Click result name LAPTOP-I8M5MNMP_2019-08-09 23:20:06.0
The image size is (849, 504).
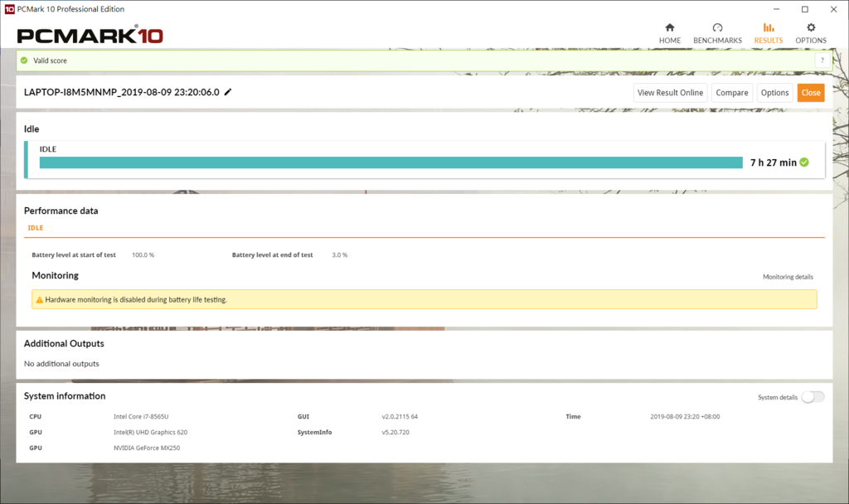pyautogui.click(x=122, y=92)
